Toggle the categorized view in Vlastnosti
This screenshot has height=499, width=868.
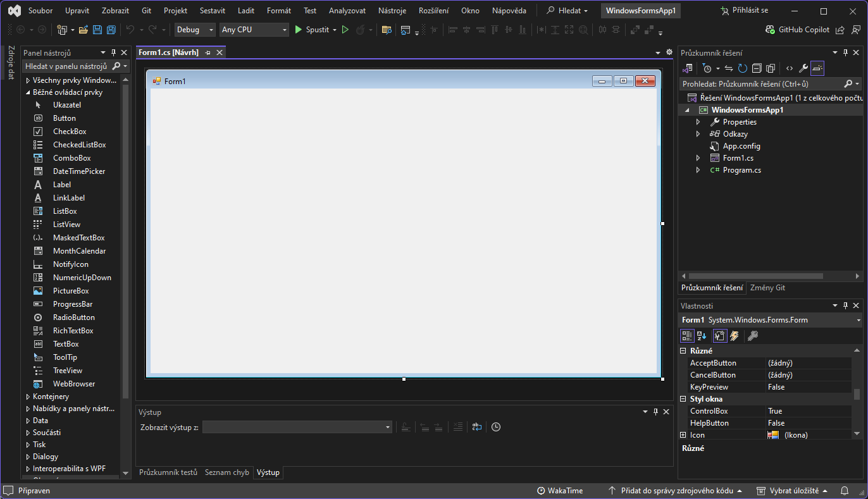pyautogui.click(x=687, y=336)
